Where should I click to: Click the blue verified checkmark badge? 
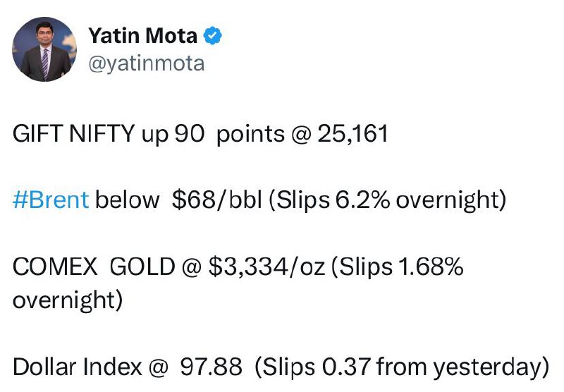[213, 35]
